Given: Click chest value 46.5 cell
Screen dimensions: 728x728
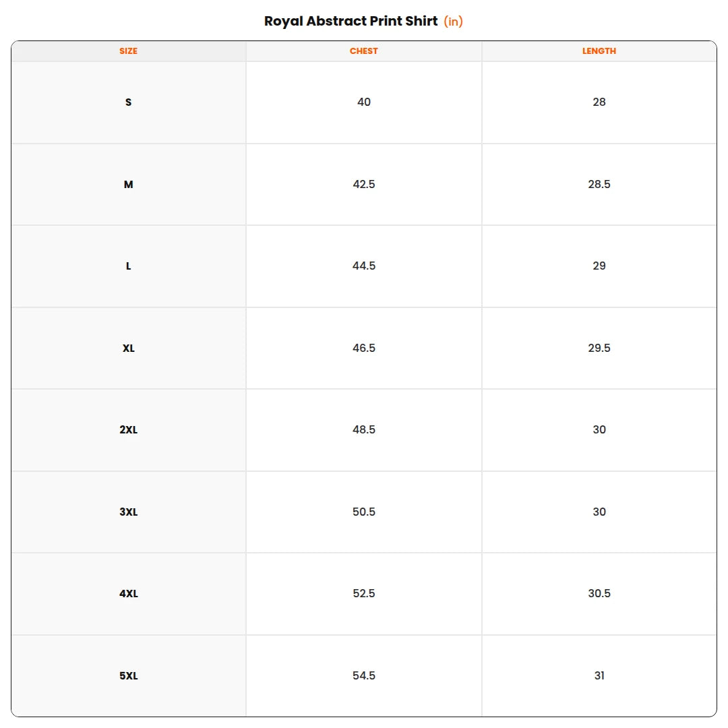Looking at the screenshot, I should (364, 348).
